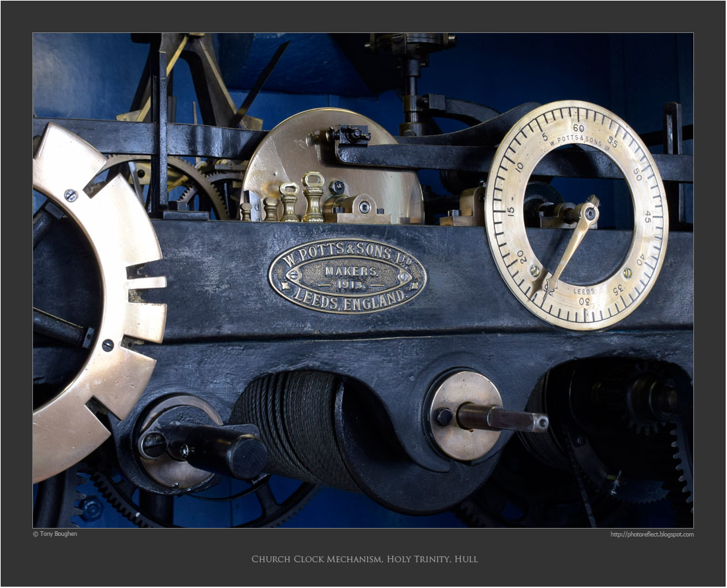Click the number 30 on the dial ring

pyautogui.click(x=585, y=301)
